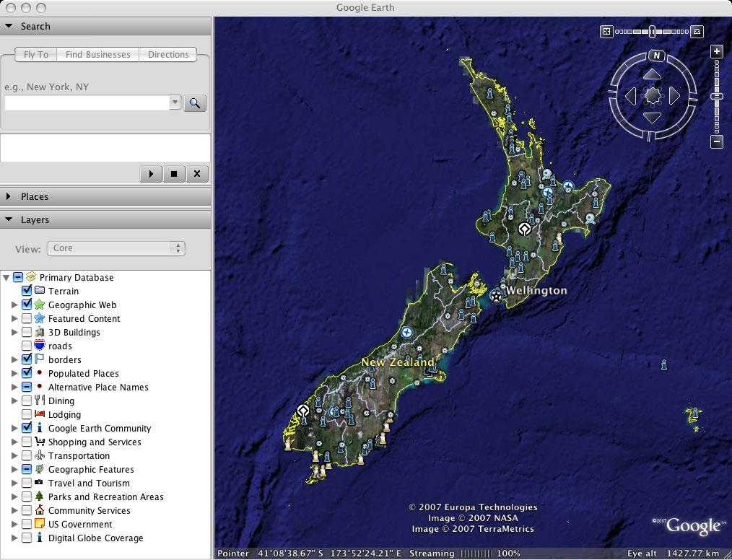Enable the Featured Content checkbox
Image resolution: width=732 pixels, height=560 pixels.
[x=27, y=318]
